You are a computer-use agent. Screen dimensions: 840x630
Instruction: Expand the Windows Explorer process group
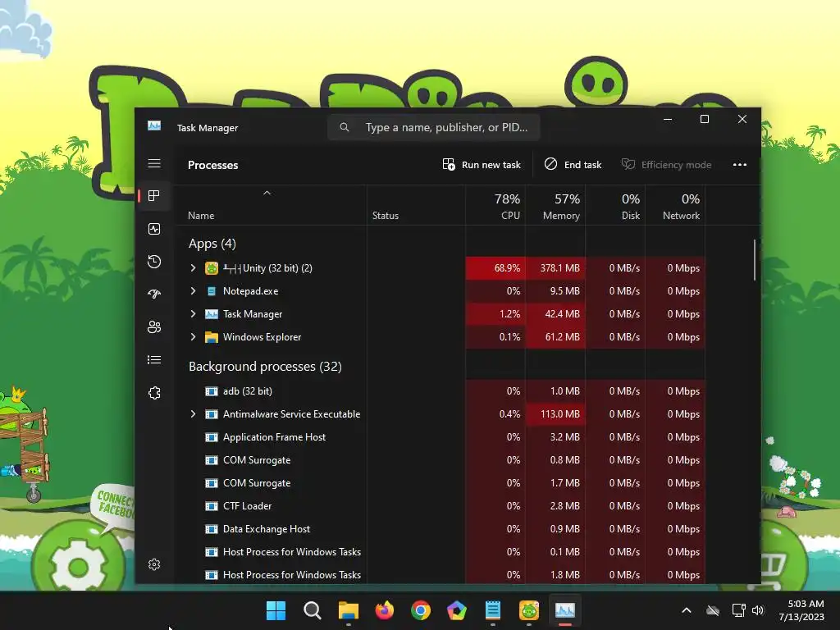193,337
